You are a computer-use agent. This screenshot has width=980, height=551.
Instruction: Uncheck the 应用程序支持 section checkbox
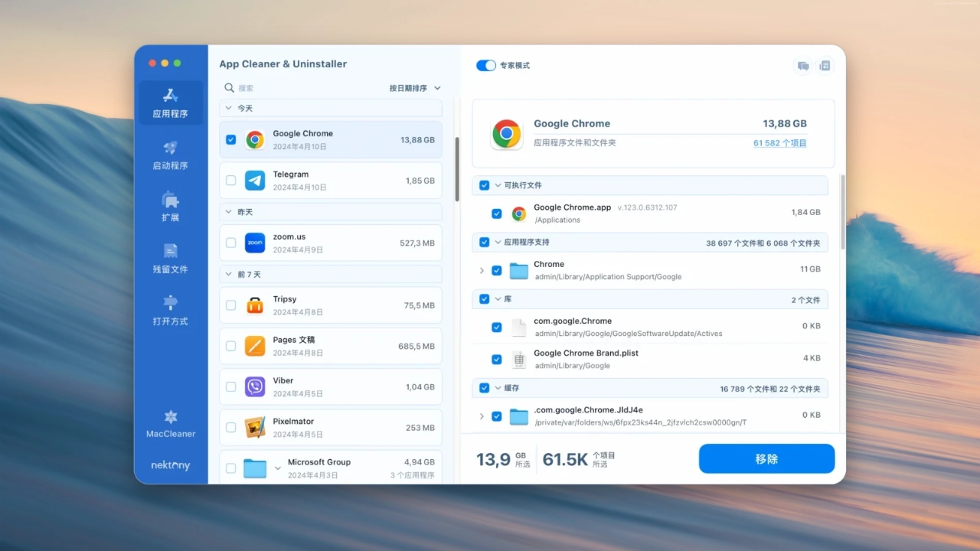click(x=484, y=243)
